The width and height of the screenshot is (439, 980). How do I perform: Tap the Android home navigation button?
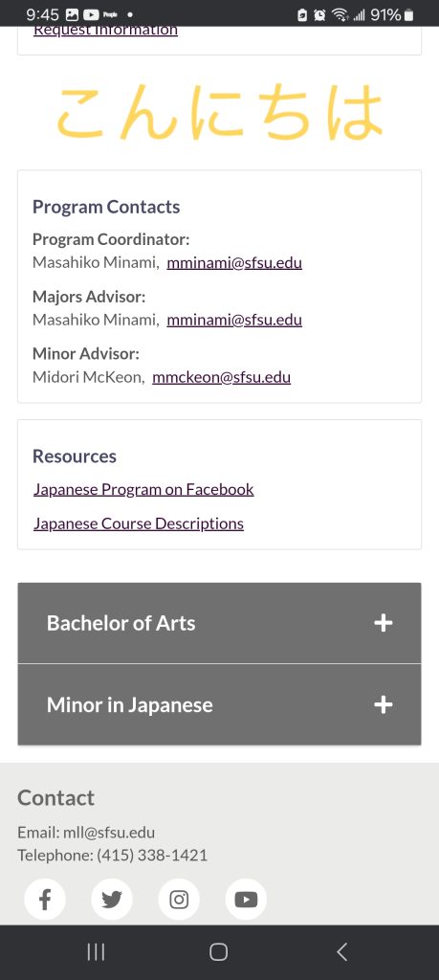pyautogui.click(x=219, y=952)
